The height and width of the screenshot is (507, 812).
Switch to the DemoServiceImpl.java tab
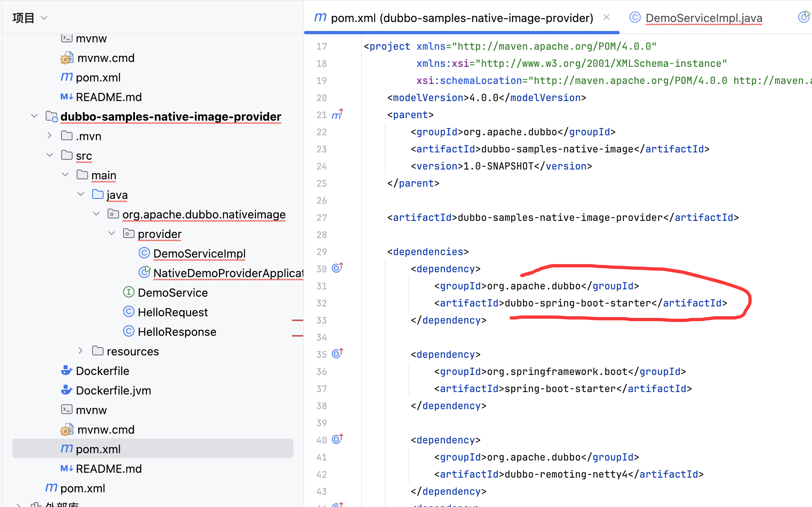[x=704, y=18]
